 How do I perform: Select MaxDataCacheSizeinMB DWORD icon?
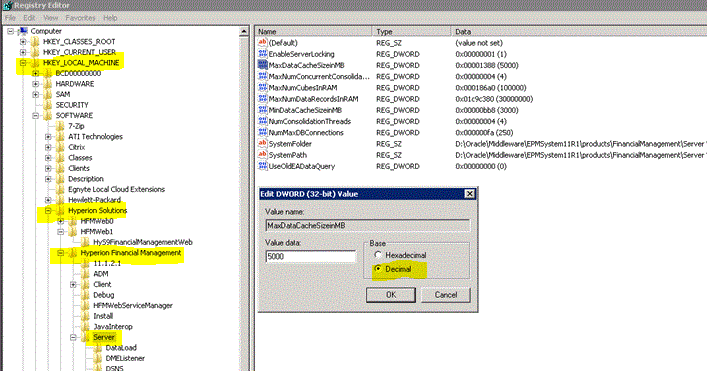262,65
